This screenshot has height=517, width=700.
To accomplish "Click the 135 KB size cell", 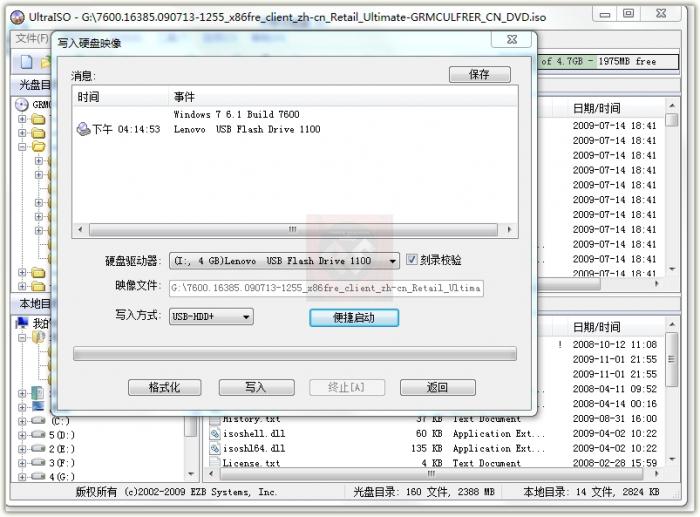I will (x=427, y=448).
